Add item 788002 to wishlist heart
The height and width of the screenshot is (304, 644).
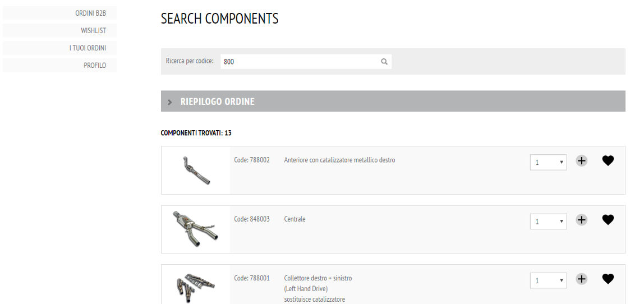tap(608, 160)
